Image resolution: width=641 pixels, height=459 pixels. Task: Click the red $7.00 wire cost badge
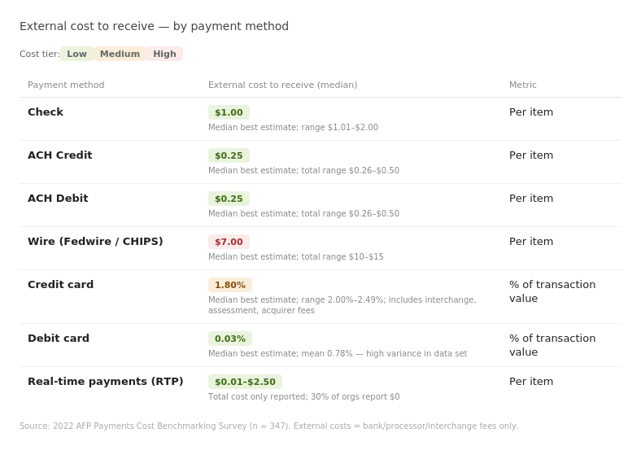tap(229, 242)
